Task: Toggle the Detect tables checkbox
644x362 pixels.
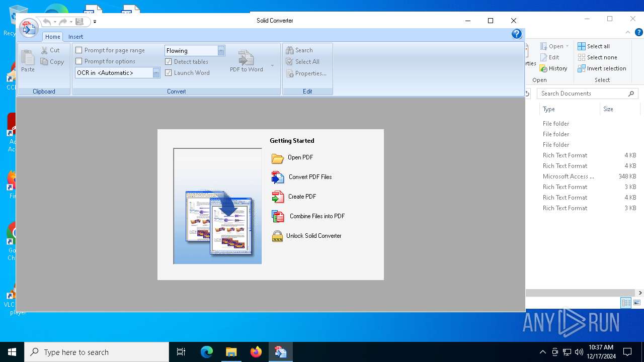Action: click(169, 62)
